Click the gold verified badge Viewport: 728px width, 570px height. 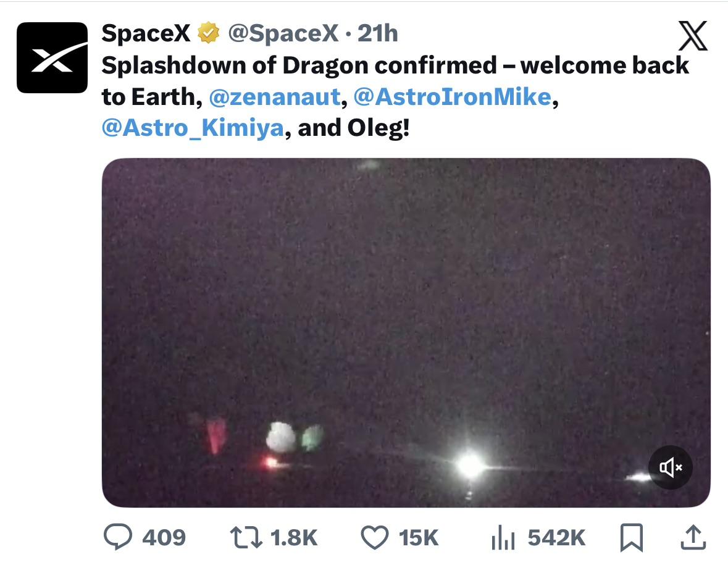(208, 33)
